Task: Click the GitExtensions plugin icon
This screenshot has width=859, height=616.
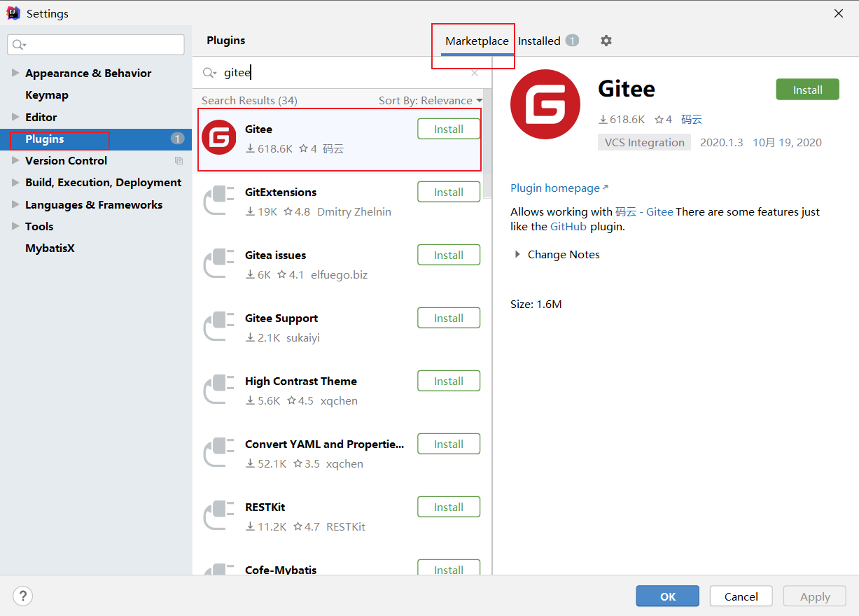Action: pyautogui.click(x=219, y=201)
